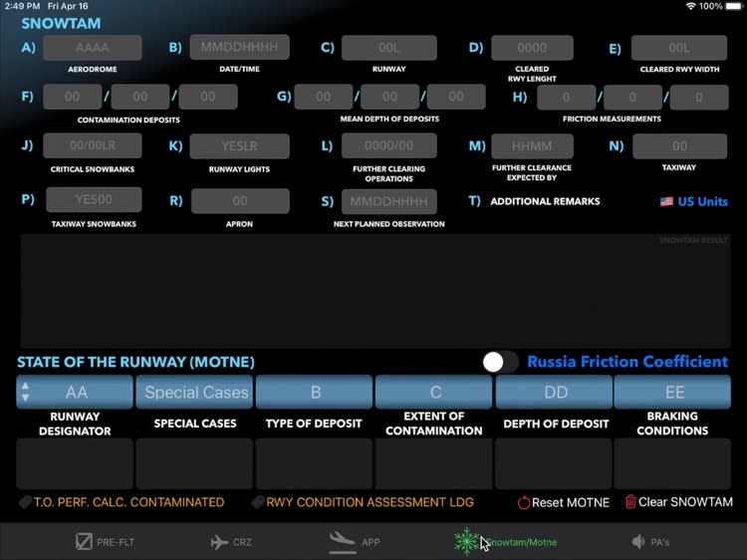The image size is (747, 560).
Task: Open the PRE-FLT checklist icon
Action: 84,541
